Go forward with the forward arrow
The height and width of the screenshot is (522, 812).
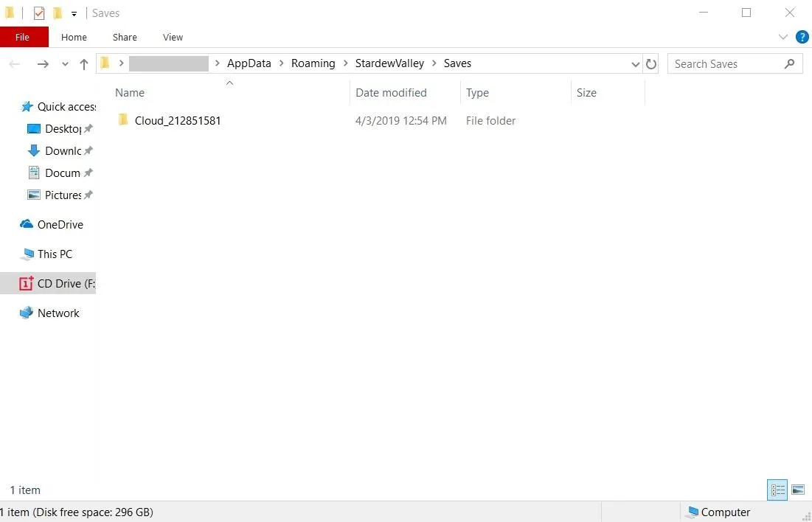43,64
